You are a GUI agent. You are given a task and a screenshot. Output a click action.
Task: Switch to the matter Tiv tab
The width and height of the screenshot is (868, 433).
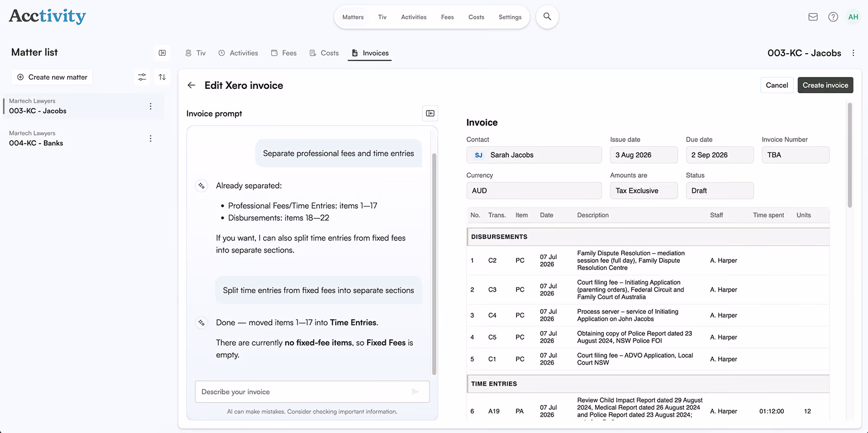point(195,53)
